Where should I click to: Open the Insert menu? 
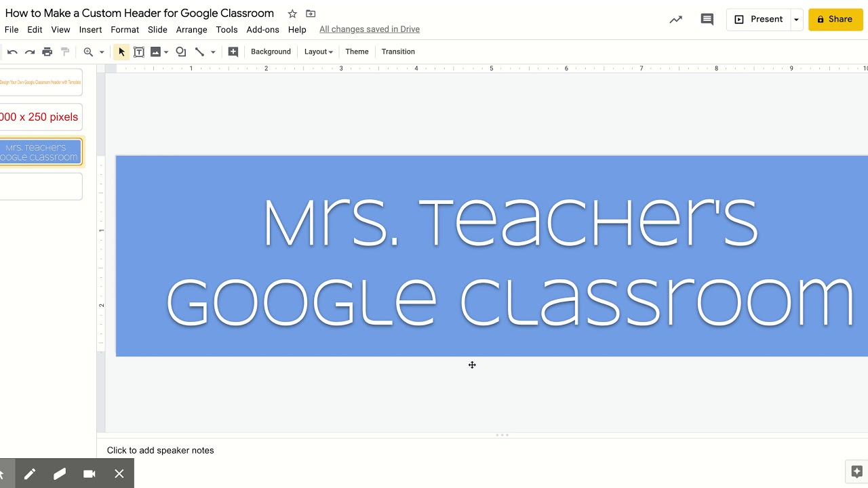click(x=90, y=30)
